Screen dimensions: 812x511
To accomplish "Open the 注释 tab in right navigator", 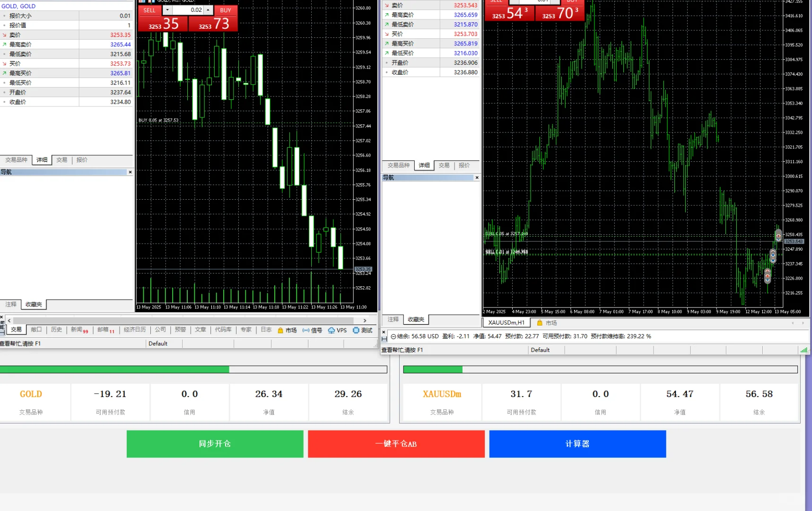I will point(393,319).
